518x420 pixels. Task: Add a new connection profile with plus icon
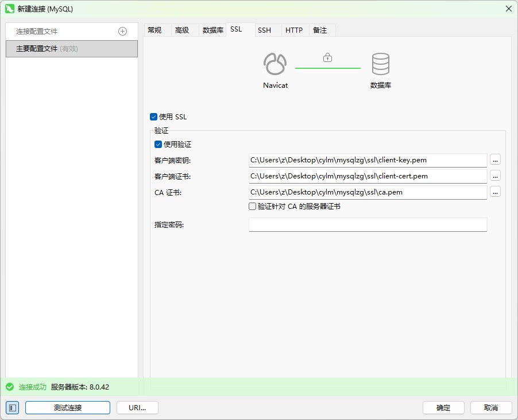pos(122,32)
